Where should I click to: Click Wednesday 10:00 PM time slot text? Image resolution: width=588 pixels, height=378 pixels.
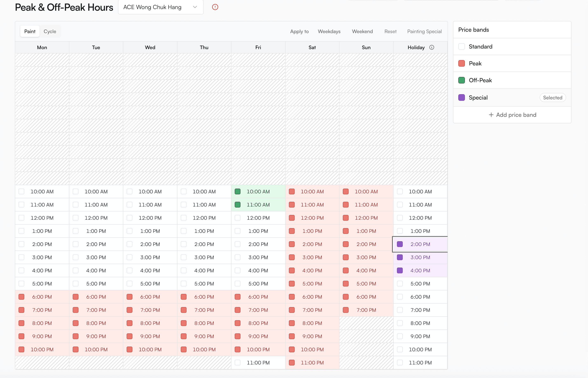pos(150,350)
